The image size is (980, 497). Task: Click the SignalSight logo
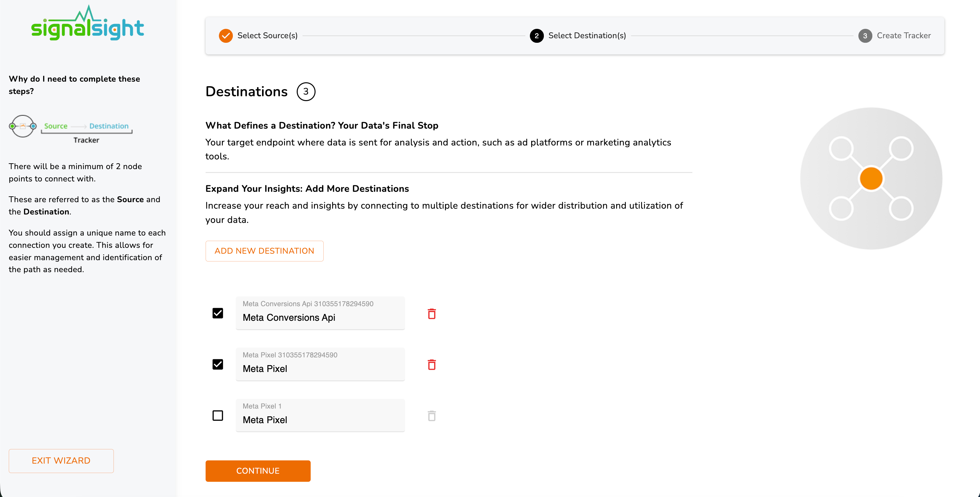tap(88, 23)
